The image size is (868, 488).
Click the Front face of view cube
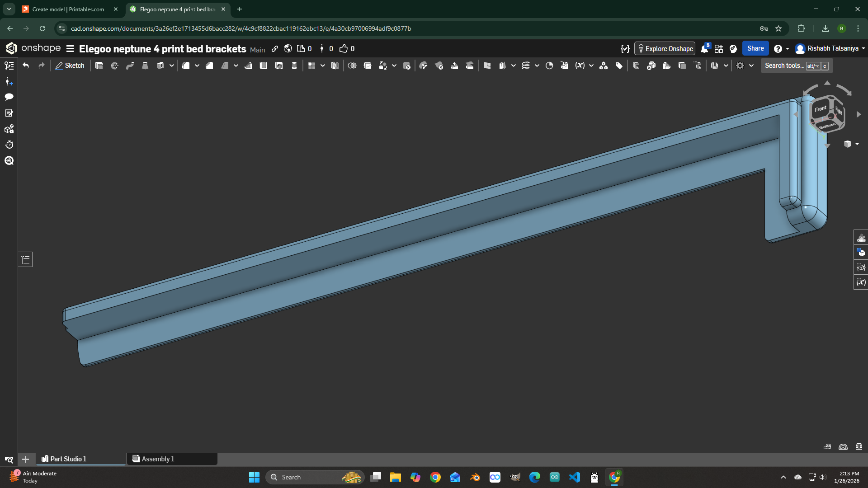[820, 109]
